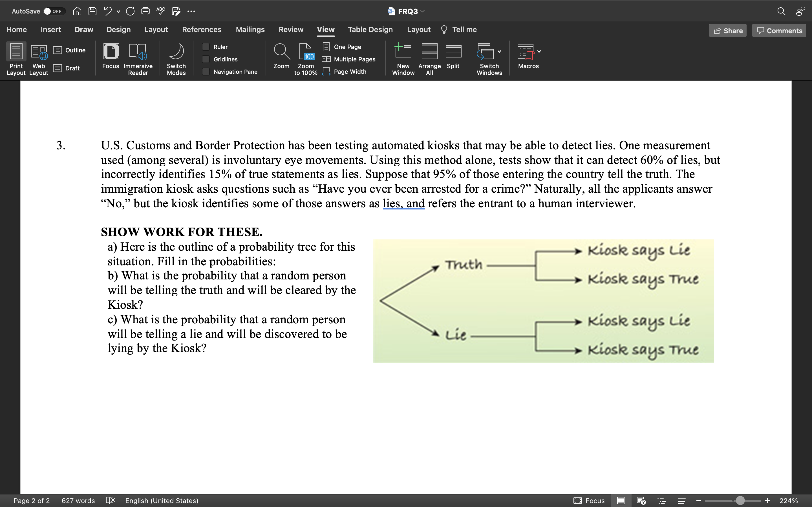This screenshot has width=812, height=507.
Task: Switch to the Review tab
Action: [x=291, y=30]
